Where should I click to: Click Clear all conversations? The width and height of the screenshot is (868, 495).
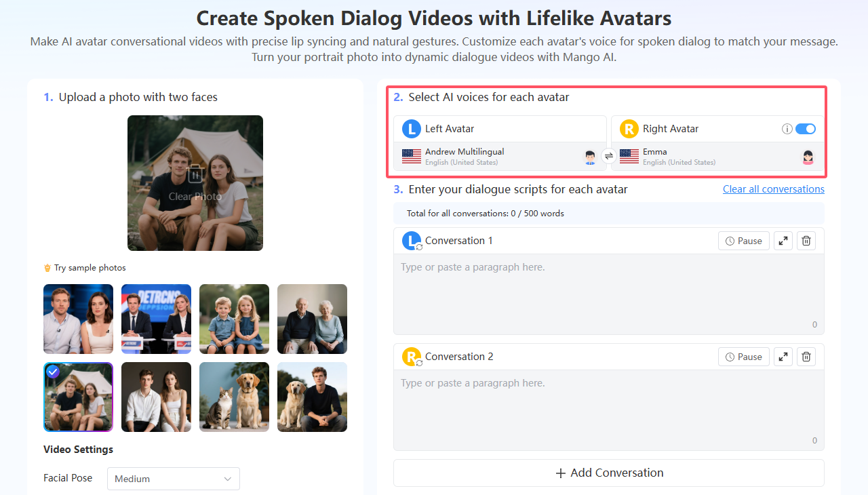773,189
